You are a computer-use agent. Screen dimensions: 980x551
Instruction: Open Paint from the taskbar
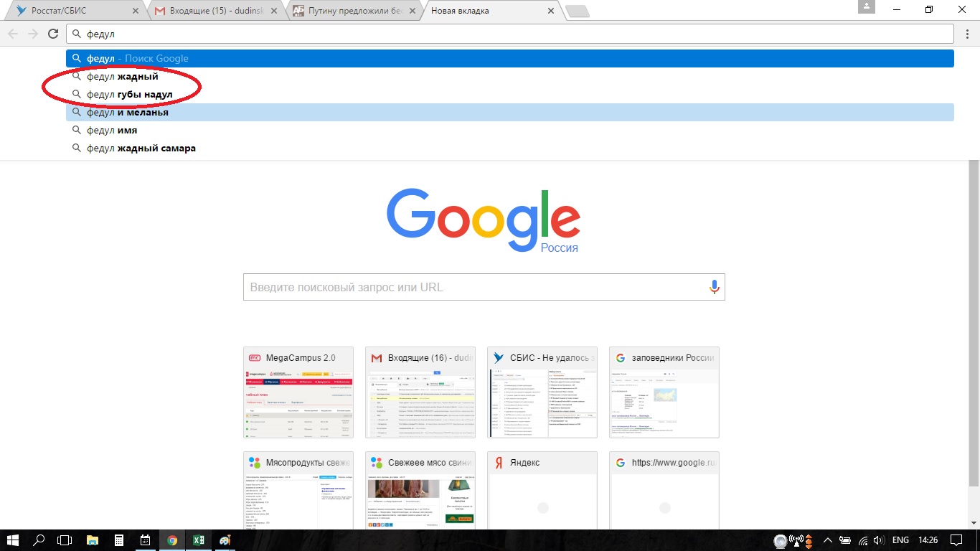click(225, 540)
